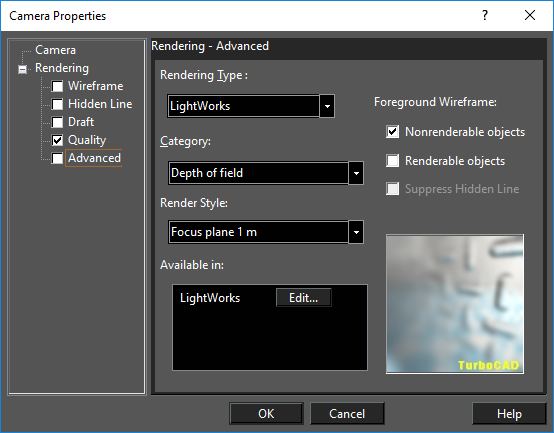Open the Rendering Type dropdown arrow
The width and height of the screenshot is (554, 433).
click(327, 106)
